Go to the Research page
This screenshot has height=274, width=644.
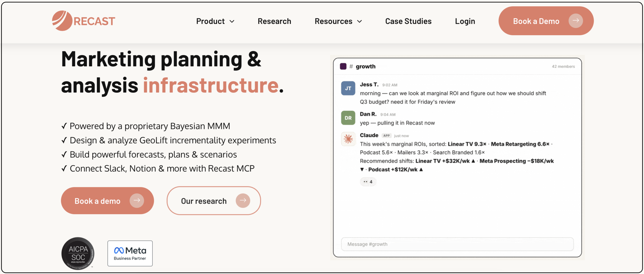point(274,21)
